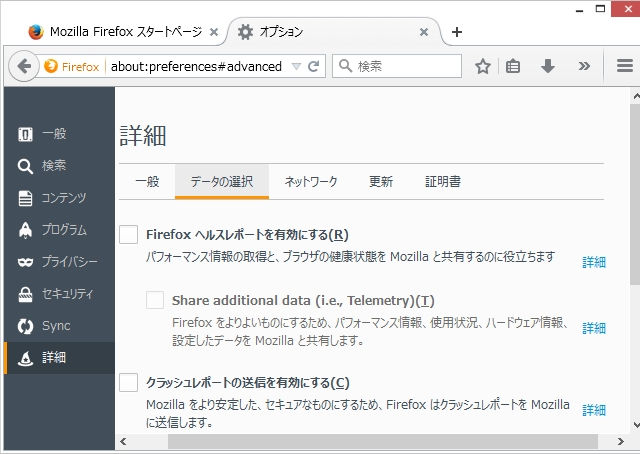Viewport: 640px width, 454px height.
Task: Show bookmarks list icon
Action: [x=513, y=66]
